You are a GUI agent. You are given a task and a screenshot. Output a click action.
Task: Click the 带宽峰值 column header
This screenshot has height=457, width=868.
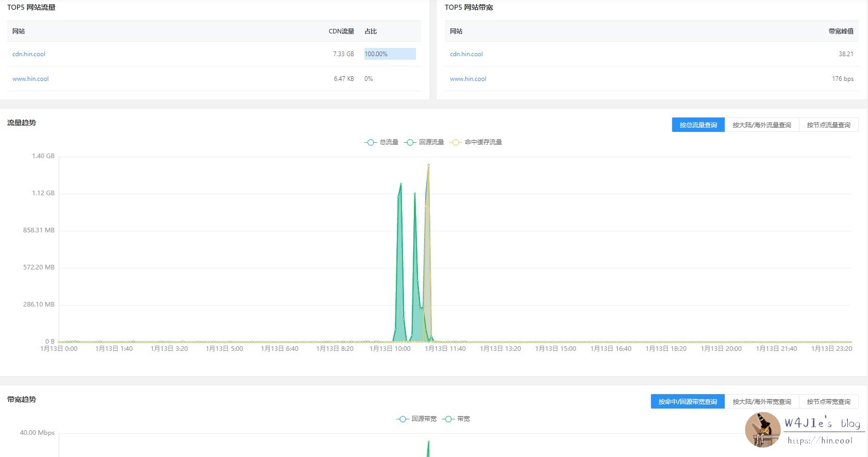(841, 31)
